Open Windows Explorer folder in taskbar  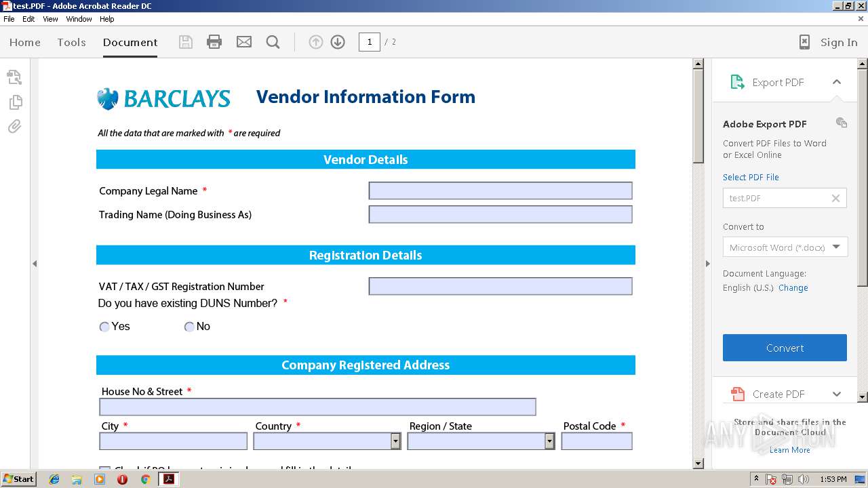coord(77,479)
